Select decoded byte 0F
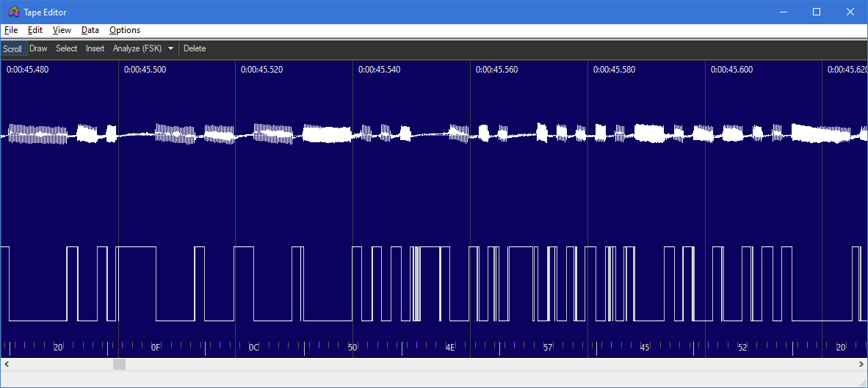 (x=156, y=348)
